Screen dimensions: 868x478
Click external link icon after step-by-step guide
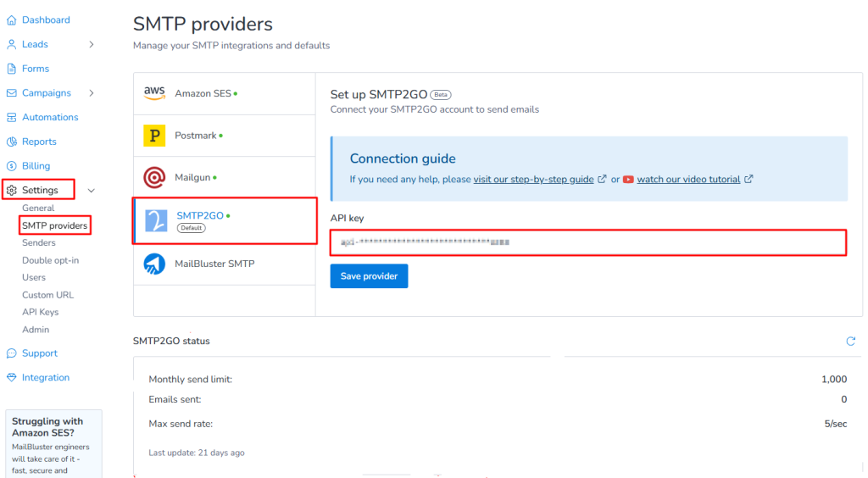(x=603, y=180)
